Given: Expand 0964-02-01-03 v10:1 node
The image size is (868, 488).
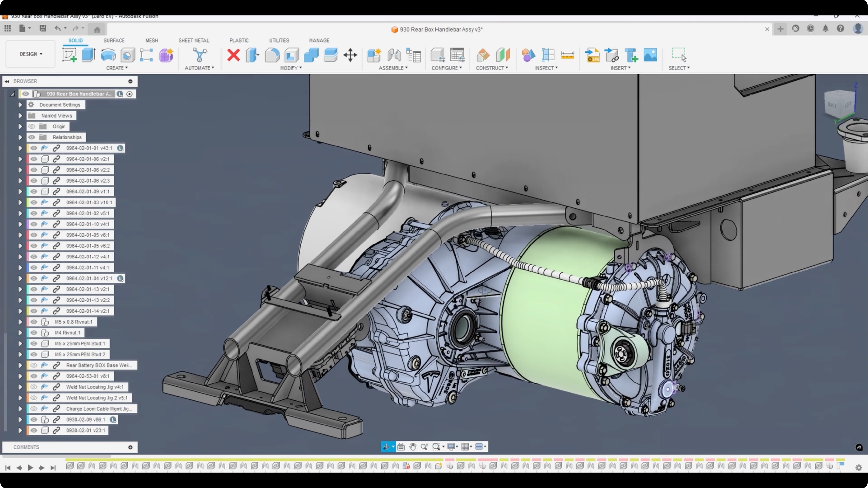Looking at the screenshot, I should [20, 202].
